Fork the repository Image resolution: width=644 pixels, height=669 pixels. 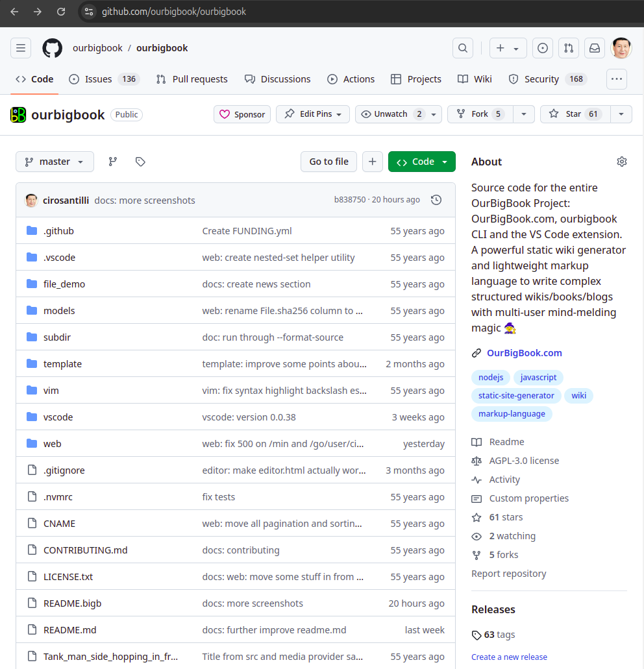click(x=480, y=114)
